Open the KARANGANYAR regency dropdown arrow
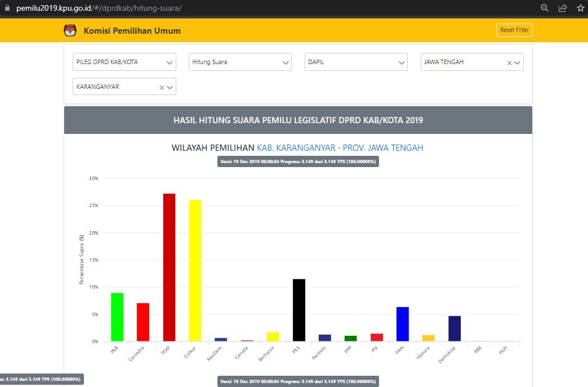 pos(170,87)
